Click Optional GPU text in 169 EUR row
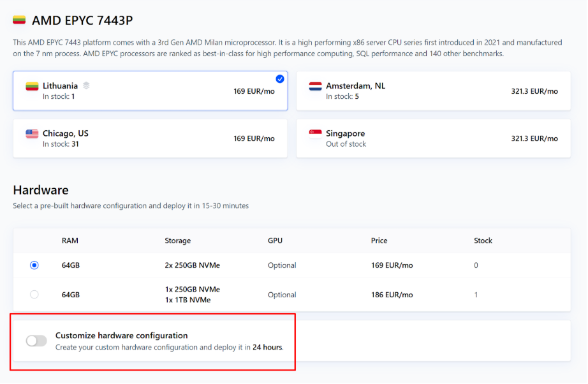This screenshot has height=384, width=588. click(x=282, y=265)
